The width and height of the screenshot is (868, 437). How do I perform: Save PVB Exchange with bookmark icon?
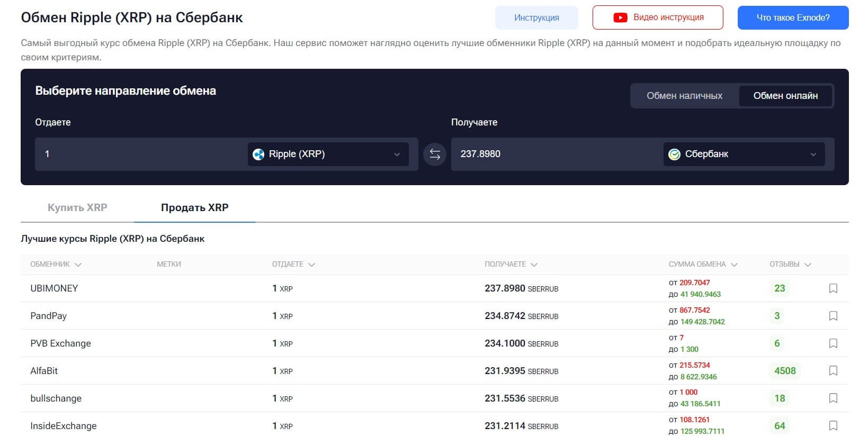[x=833, y=343]
